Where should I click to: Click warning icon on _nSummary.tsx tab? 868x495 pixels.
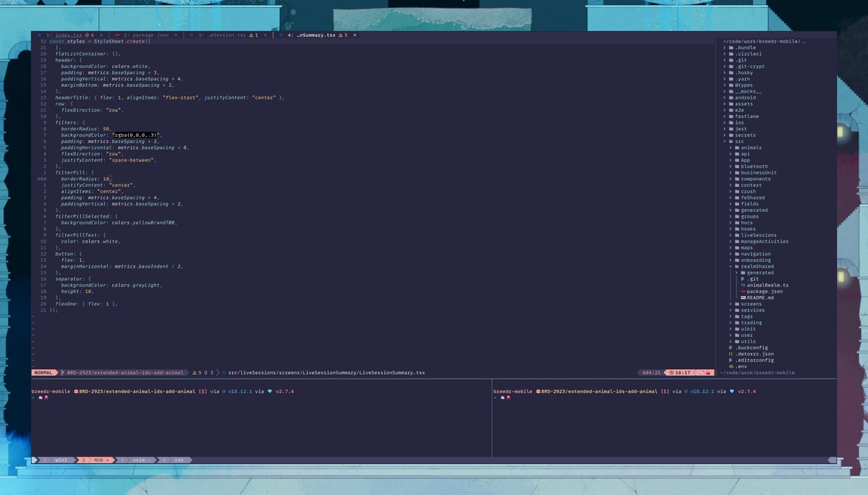(x=339, y=35)
